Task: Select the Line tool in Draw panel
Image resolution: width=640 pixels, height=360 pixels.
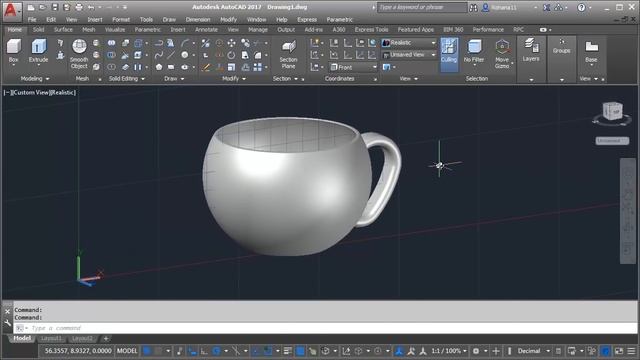Action: (171, 55)
